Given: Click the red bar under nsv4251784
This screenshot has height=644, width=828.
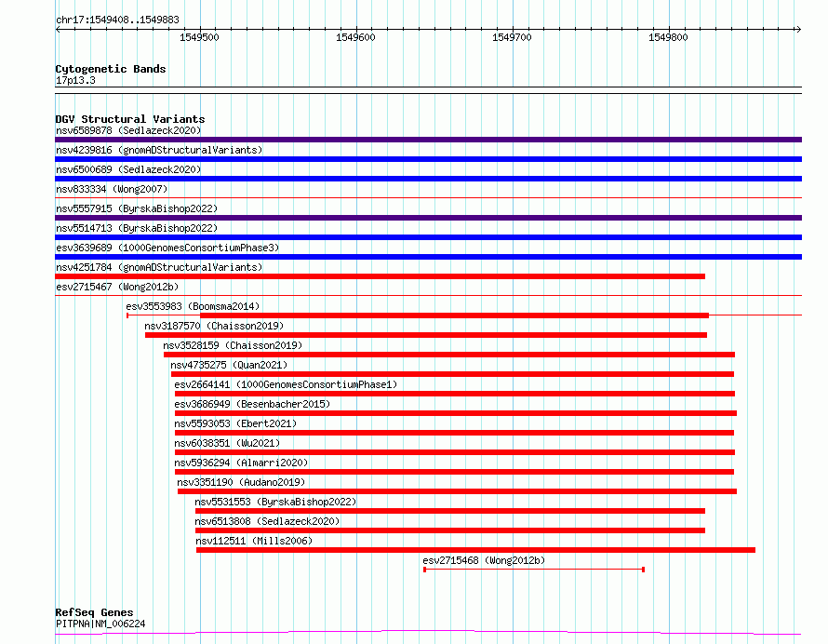Looking at the screenshot, I should tap(381, 276).
